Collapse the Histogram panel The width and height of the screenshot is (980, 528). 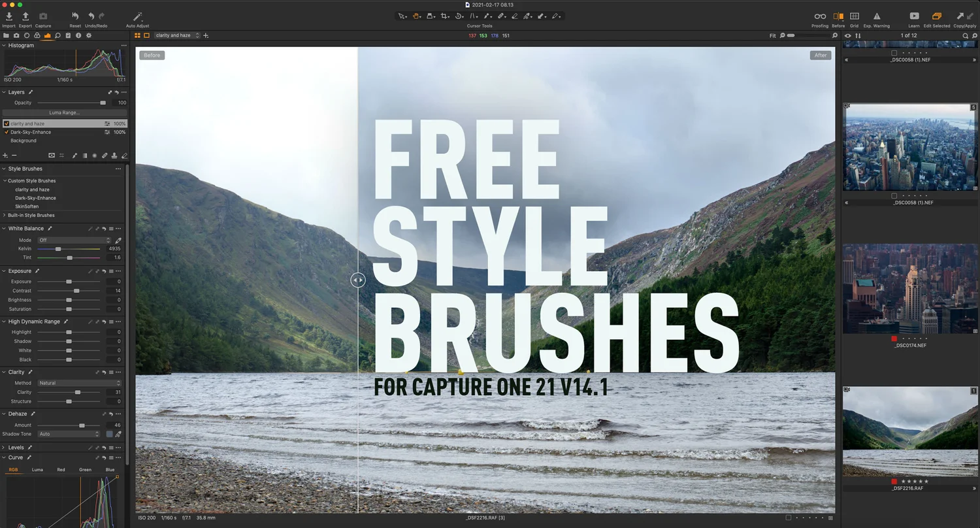[4, 46]
